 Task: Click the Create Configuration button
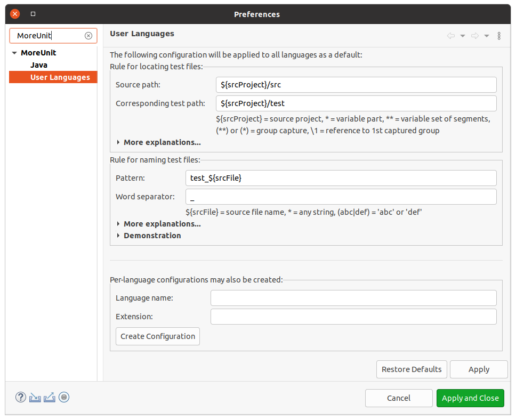click(158, 336)
